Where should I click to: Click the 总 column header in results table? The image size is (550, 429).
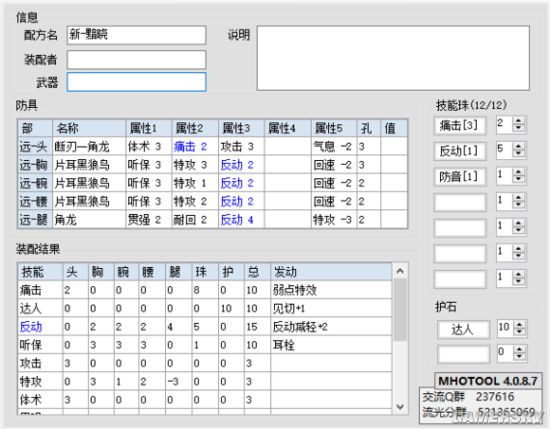(x=257, y=272)
